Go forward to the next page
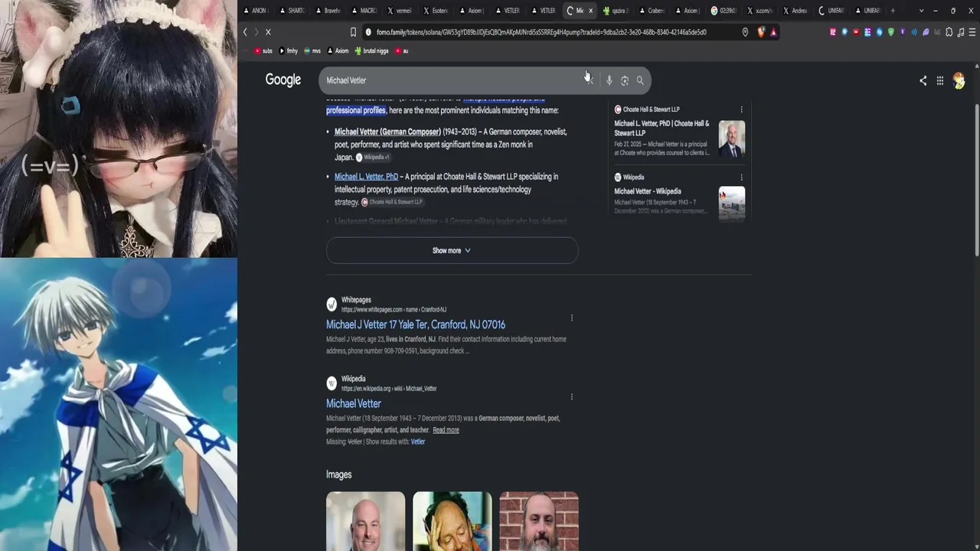The image size is (980, 551). (x=256, y=32)
